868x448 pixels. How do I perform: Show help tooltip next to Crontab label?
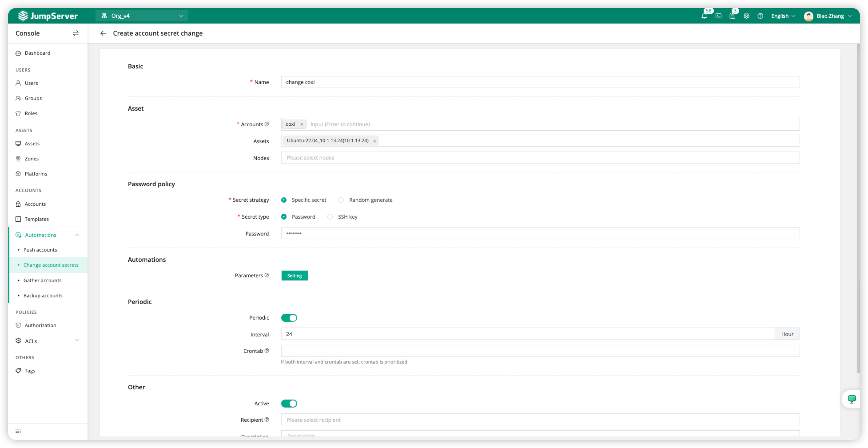(x=267, y=351)
